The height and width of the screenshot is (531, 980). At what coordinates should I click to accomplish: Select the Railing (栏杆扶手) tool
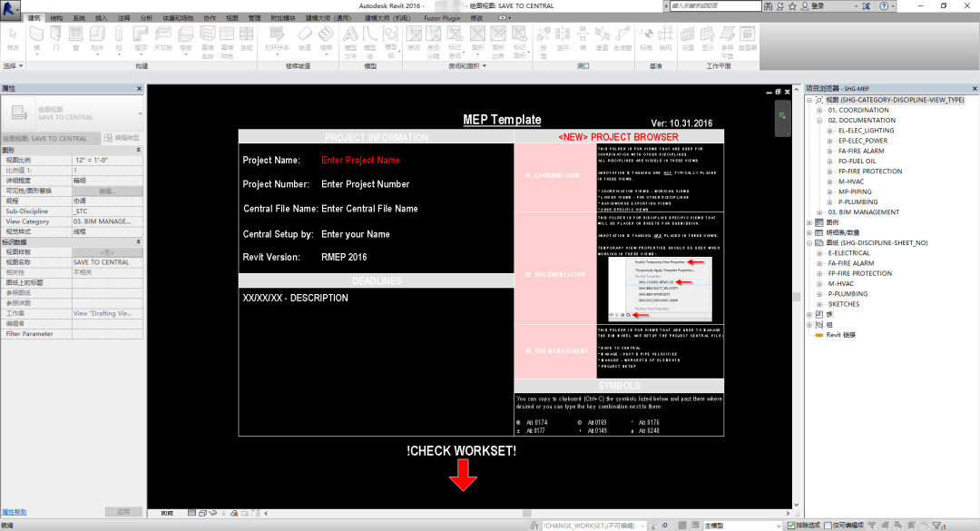coord(277,40)
